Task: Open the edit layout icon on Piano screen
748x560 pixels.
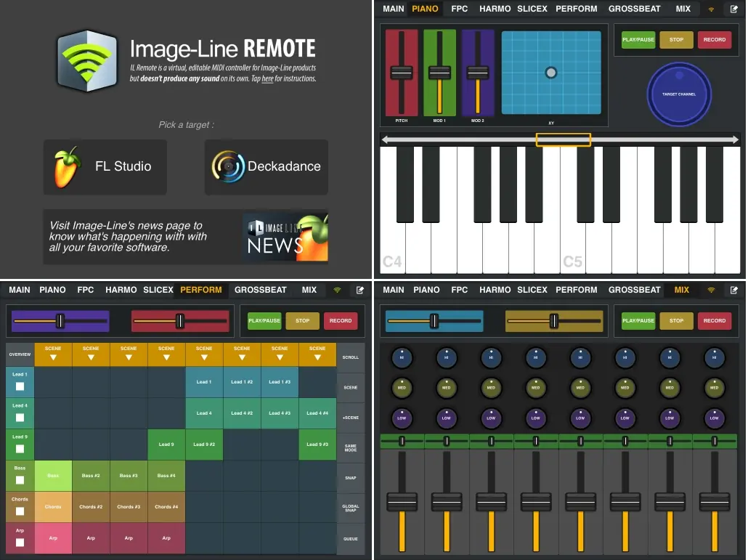Action: click(733, 9)
